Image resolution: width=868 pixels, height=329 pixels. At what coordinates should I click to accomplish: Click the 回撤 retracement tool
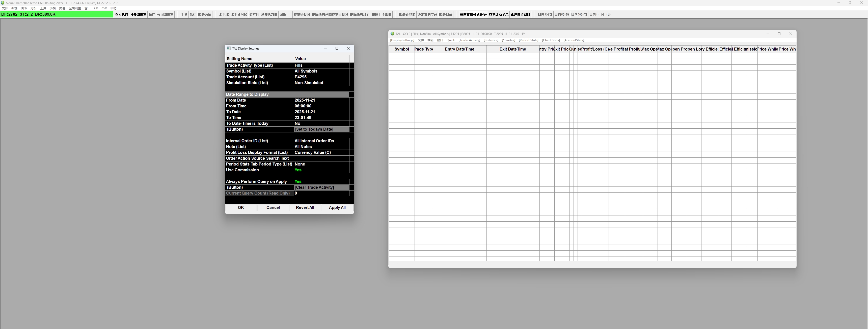pos(283,14)
